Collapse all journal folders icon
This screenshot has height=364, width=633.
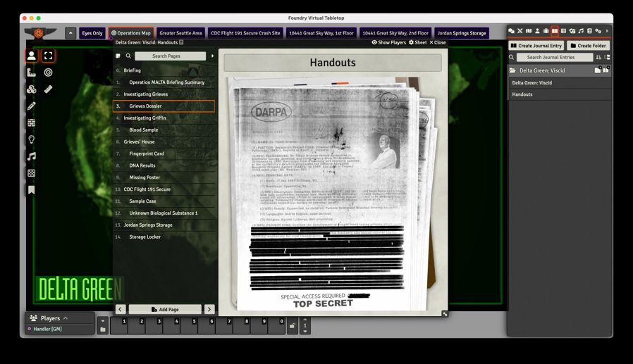607,57
